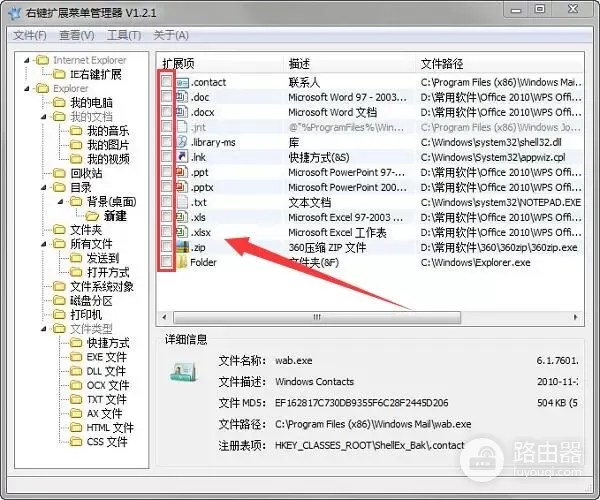Click the .ppt PowerPoint icon
600x500 pixels.
tap(182, 172)
